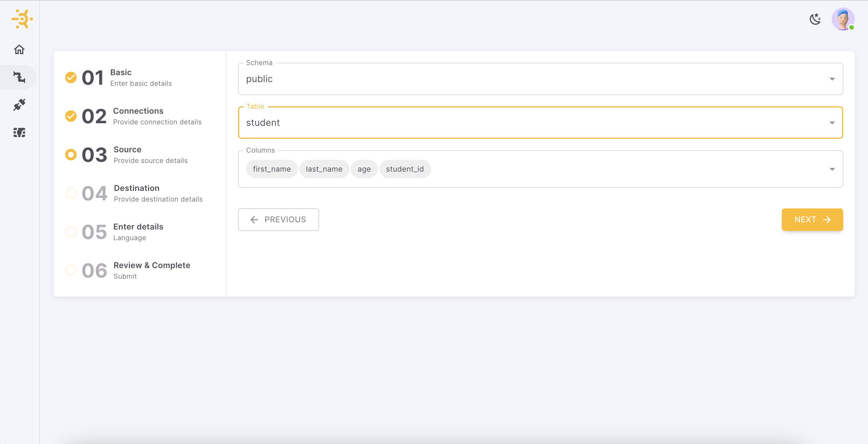This screenshot has width=868, height=444.
Task: Click the Basic step checkmark icon
Action: [x=71, y=77]
